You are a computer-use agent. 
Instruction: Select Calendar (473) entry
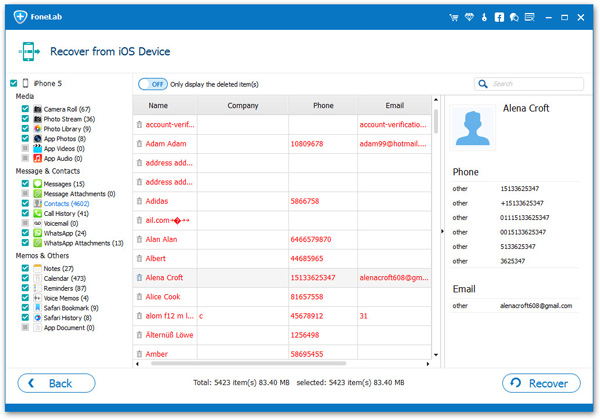pyautogui.click(x=65, y=278)
